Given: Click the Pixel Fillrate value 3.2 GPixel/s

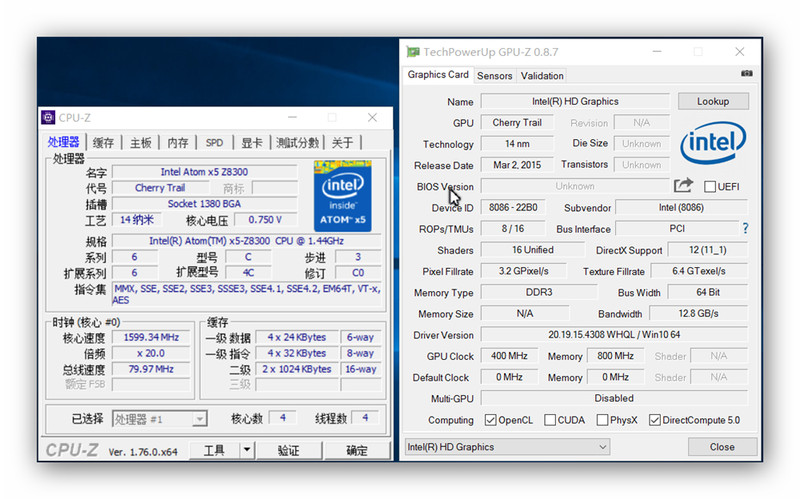Looking at the screenshot, I should click(523, 271).
